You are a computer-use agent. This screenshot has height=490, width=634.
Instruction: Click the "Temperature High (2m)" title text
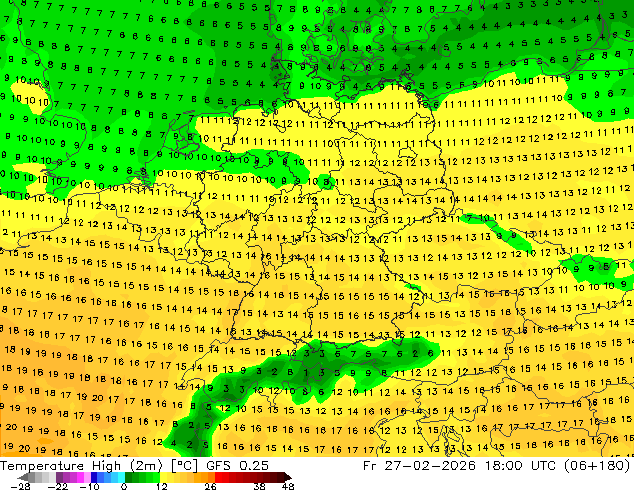coord(81,466)
